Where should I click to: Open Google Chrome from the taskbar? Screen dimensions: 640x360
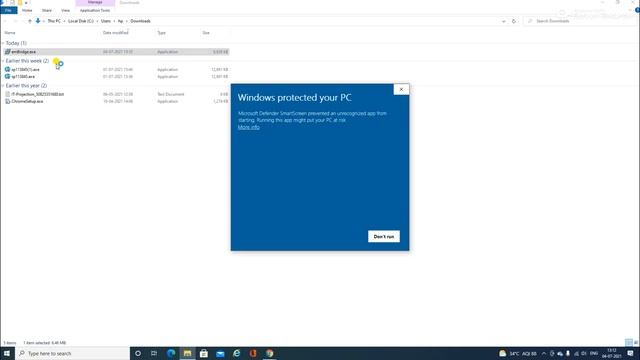[x=269, y=353]
